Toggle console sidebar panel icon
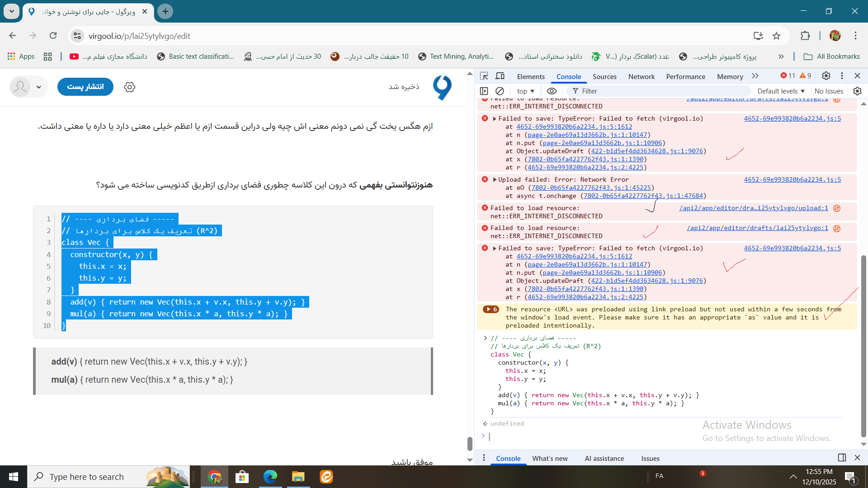This screenshot has height=488, width=868. (484, 91)
